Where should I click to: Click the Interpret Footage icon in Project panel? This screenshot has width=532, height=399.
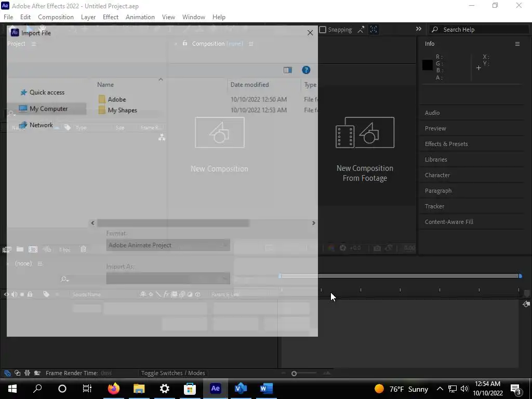(7, 249)
